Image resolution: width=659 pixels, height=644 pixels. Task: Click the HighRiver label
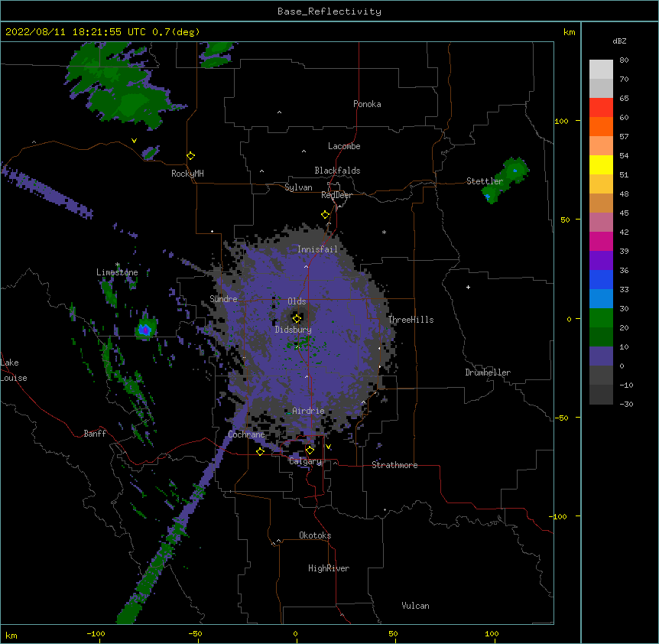329,568
